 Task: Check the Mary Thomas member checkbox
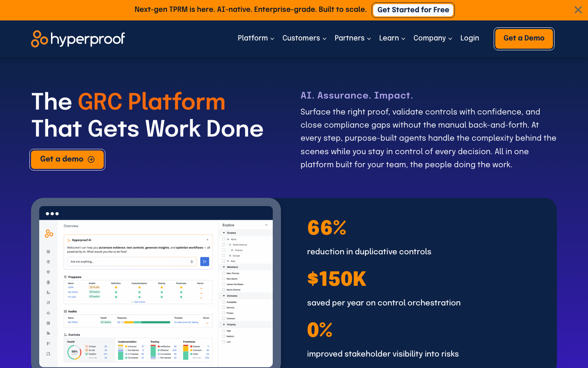point(223,273)
